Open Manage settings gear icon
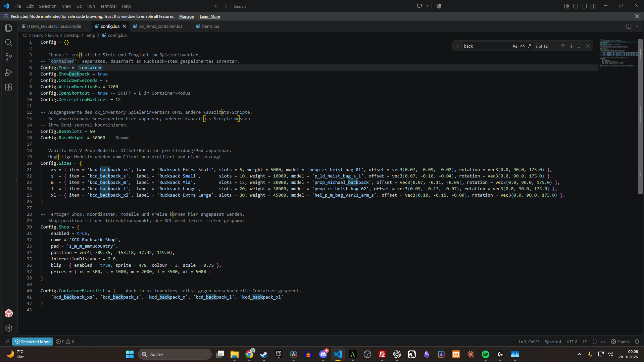The height and width of the screenshot is (362, 644). click(9, 328)
